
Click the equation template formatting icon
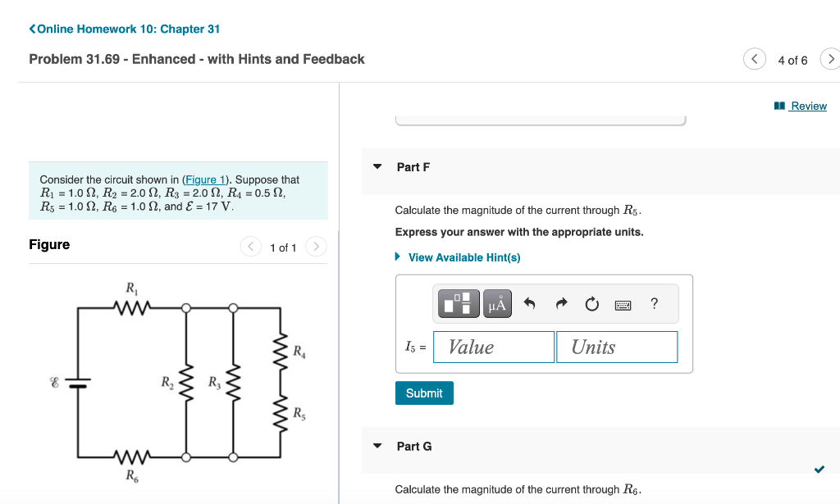point(458,303)
